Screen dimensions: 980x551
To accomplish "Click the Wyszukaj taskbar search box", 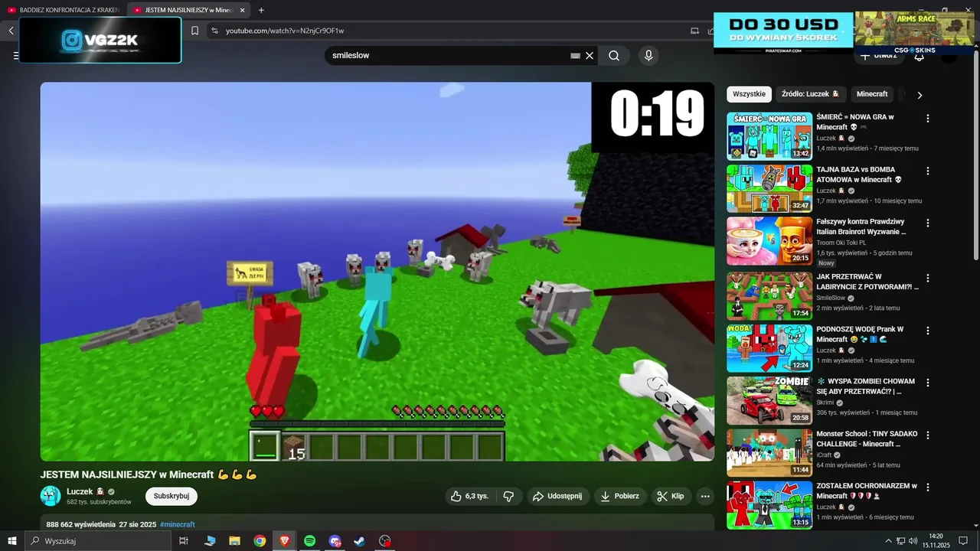I will (x=99, y=541).
